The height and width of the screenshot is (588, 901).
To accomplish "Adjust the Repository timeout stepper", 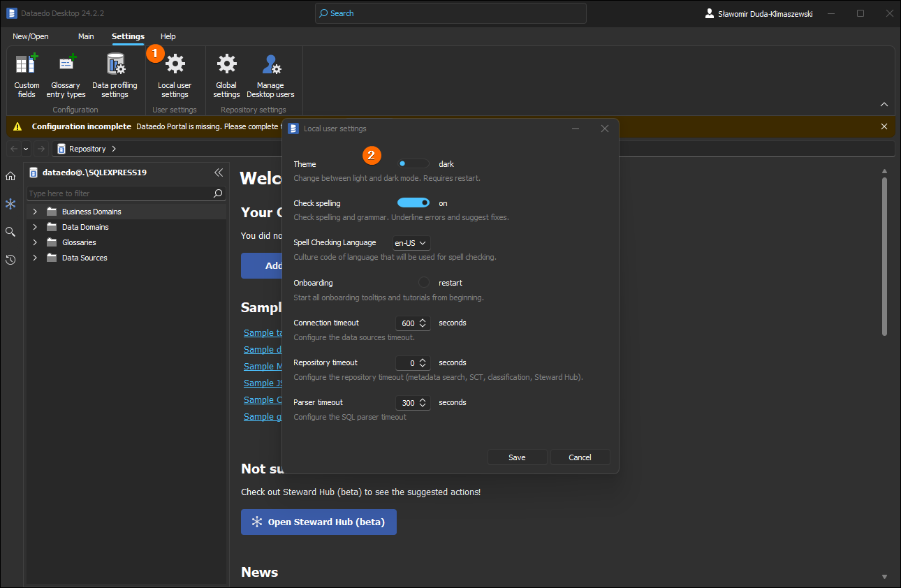I will point(423,363).
